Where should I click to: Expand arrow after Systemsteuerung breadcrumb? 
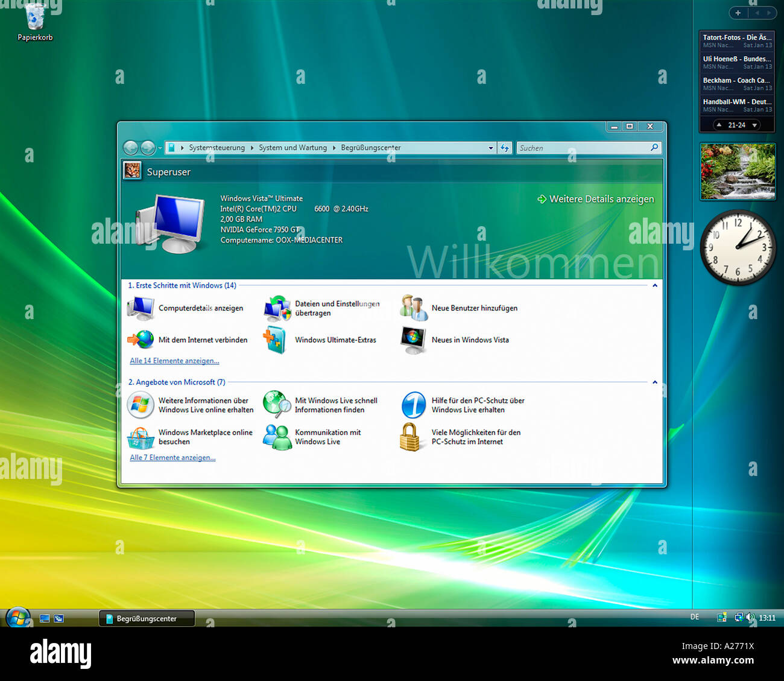(252, 148)
